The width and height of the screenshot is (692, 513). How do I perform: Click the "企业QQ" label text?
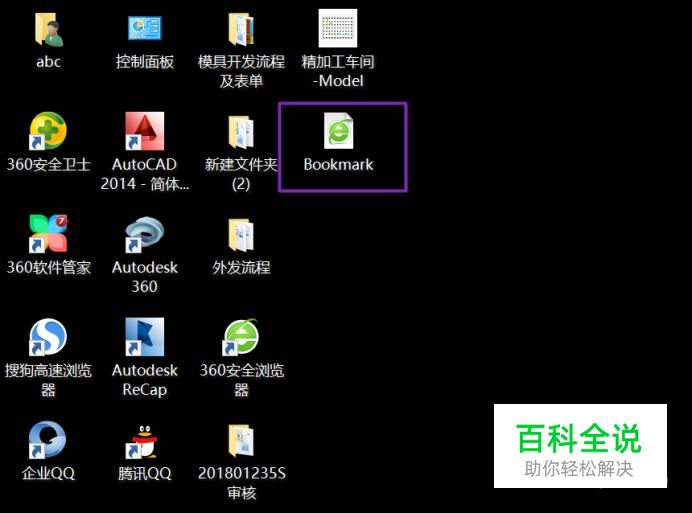coord(48,473)
